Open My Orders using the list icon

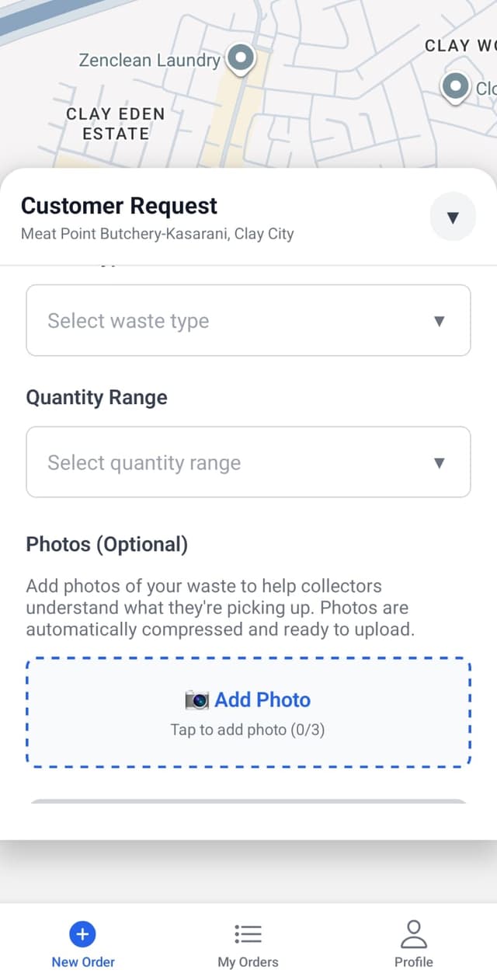248,933
